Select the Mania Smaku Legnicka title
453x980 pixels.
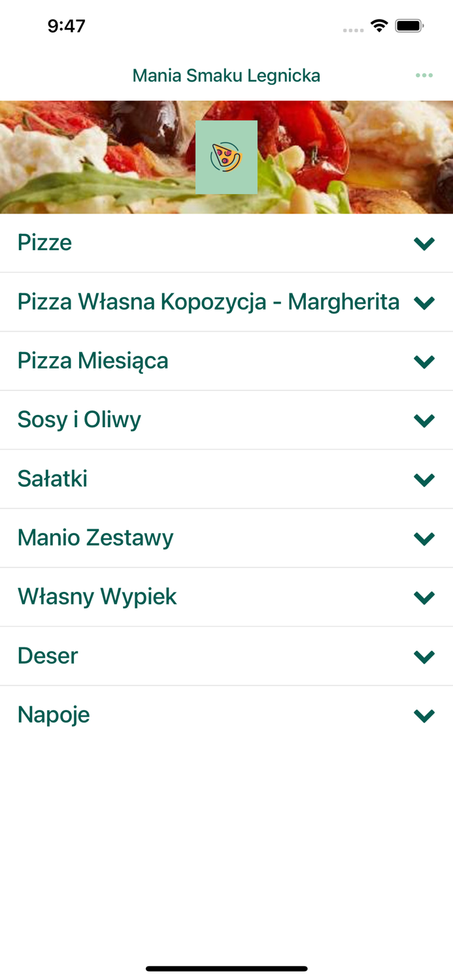click(x=226, y=75)
